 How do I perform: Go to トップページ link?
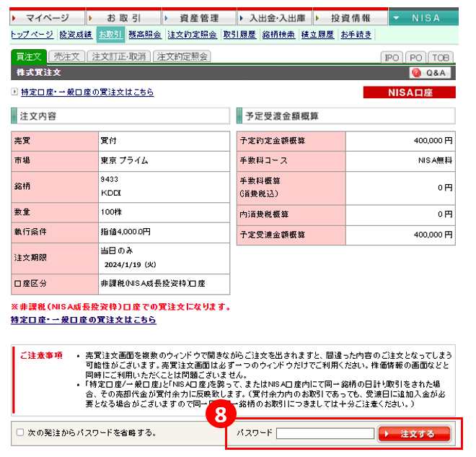click(32, 35)
